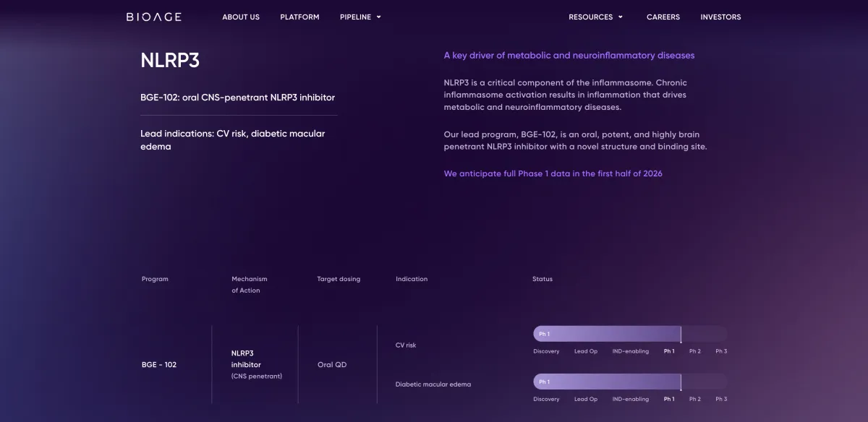Select the BGE - 102 program name
This screenshot has height=422, width=868.
coord(159,365)
